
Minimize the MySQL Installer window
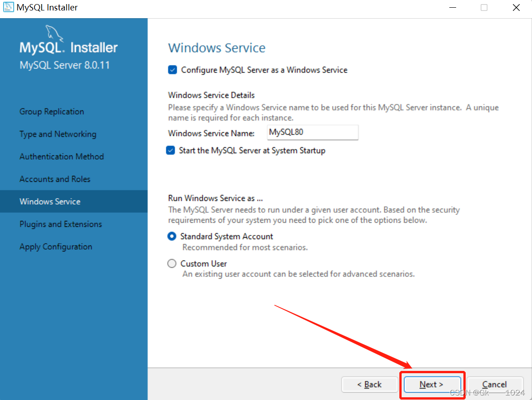[x=452, y=7]
